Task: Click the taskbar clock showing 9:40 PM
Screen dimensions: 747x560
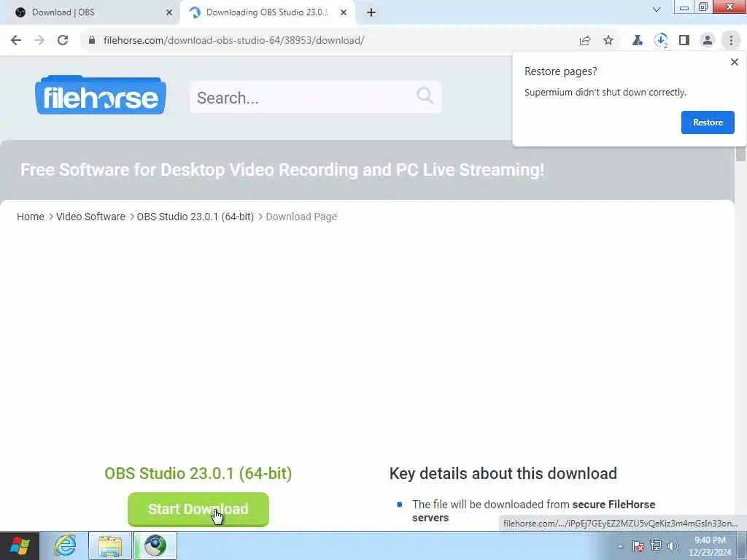Action: tap(709, 546)
